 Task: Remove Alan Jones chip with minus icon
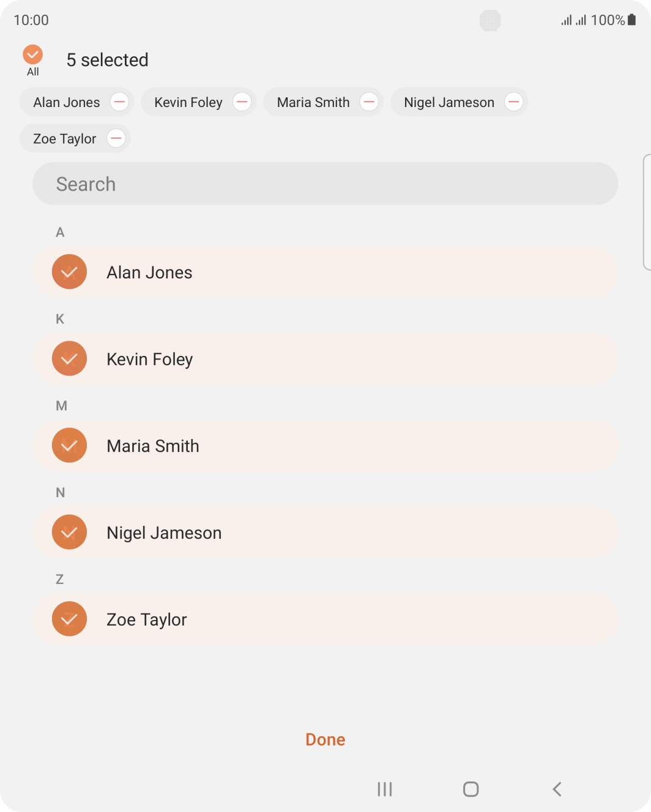point(119,102)
